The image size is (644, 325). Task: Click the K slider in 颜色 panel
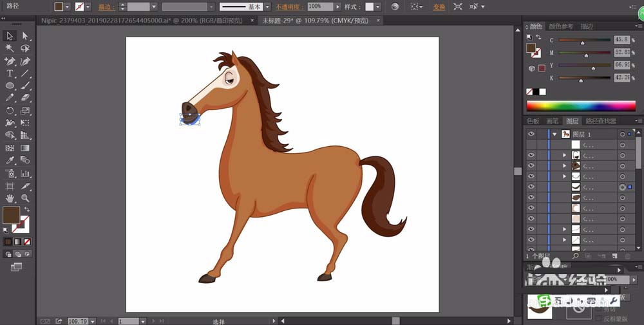(x=585, y=78)
